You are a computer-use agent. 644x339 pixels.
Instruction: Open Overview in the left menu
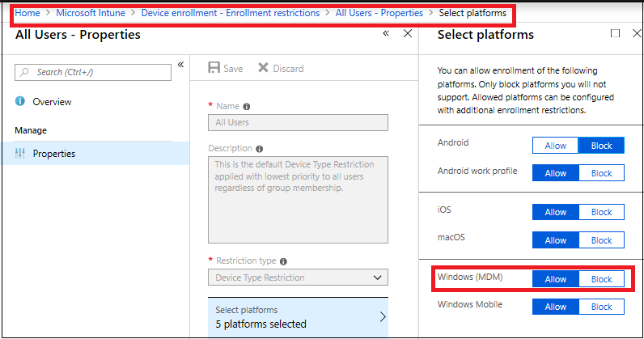click(52, 102)
